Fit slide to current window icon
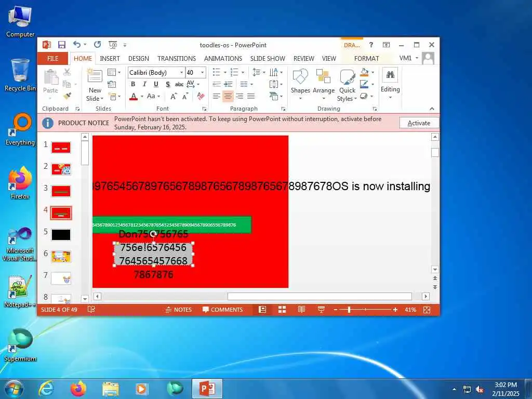The height and width of the screenshot is (399, 532). coord(427,310)
